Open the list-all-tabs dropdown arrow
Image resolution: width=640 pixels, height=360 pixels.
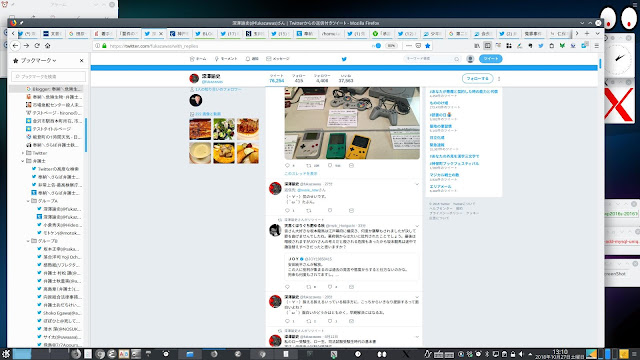[x=598, y=33]
